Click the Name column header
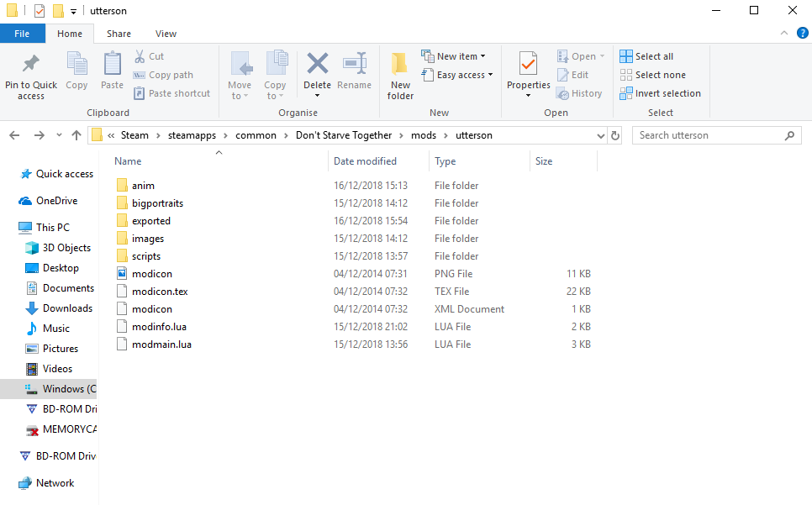The width and height of the screenshot is (812, 505). tap(128, 161)
